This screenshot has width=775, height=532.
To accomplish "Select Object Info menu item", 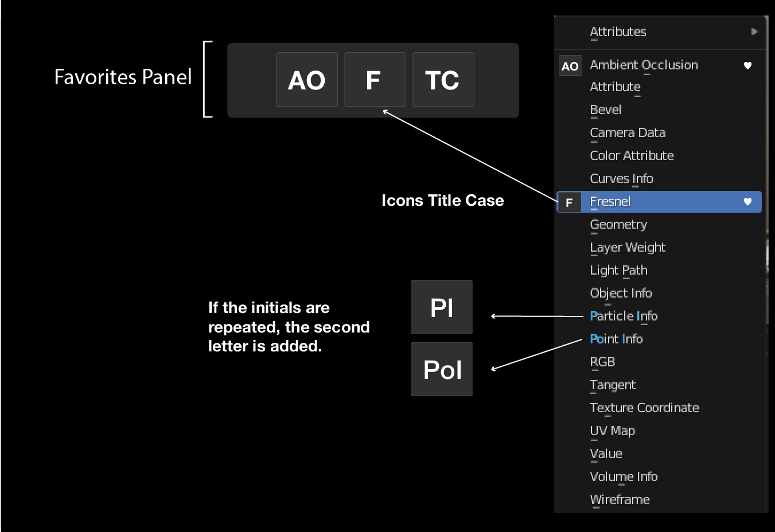I will tap(660, 293).
